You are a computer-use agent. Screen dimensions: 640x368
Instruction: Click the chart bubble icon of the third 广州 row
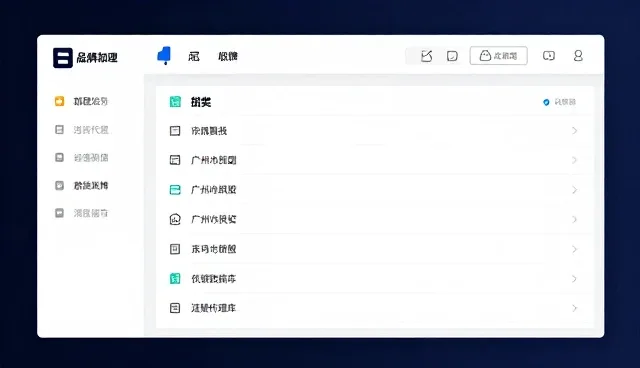(x=175, y=219)
